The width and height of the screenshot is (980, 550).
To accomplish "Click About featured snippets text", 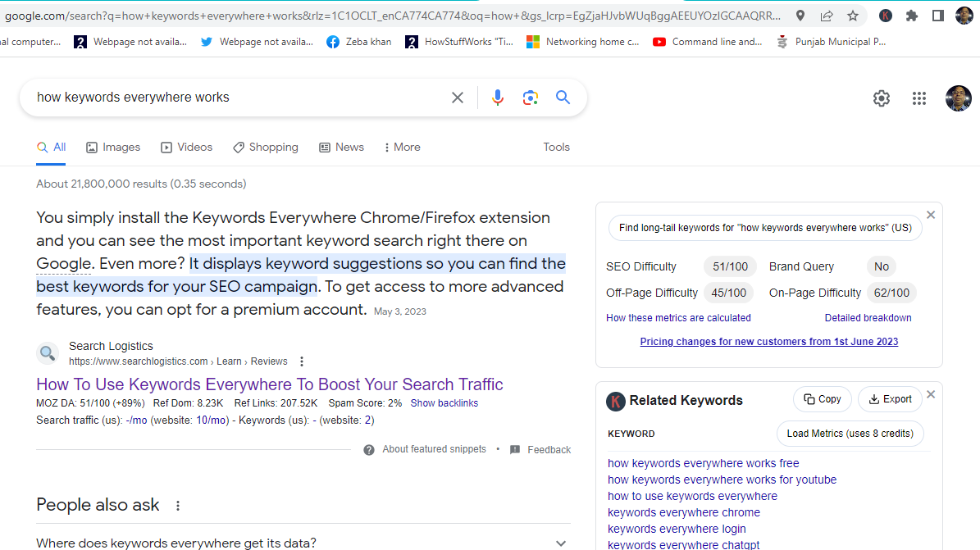I will pyautogui.click(x=434, y=448).
